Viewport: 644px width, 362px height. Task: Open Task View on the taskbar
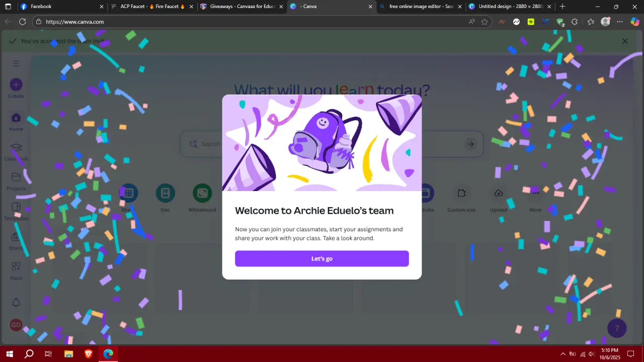[x=48, y=354]
